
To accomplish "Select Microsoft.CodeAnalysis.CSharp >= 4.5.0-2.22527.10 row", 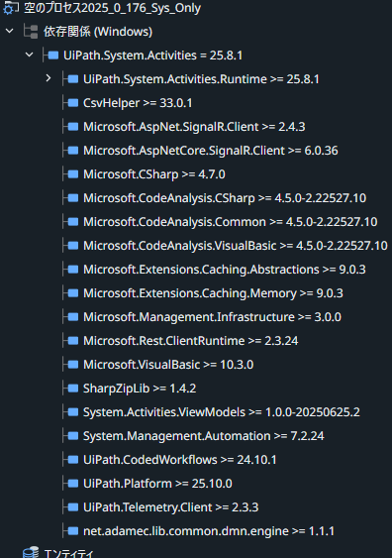I will (x=225, y=198).
